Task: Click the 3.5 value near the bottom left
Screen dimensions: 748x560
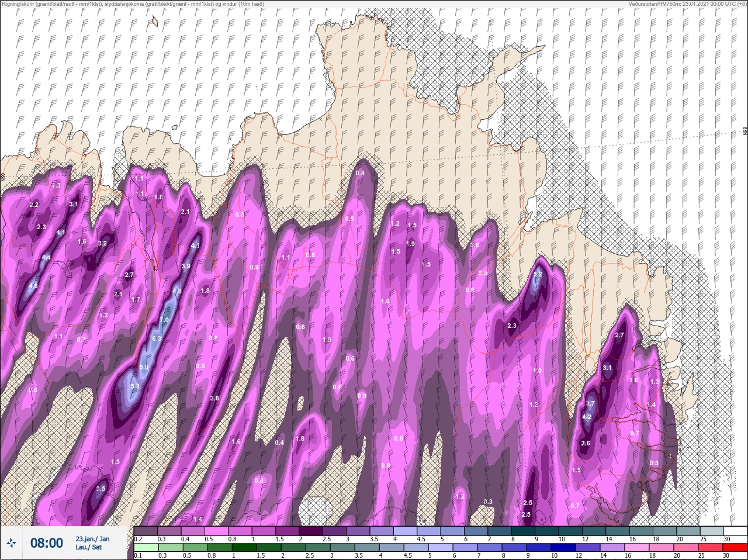Action: 101,489
